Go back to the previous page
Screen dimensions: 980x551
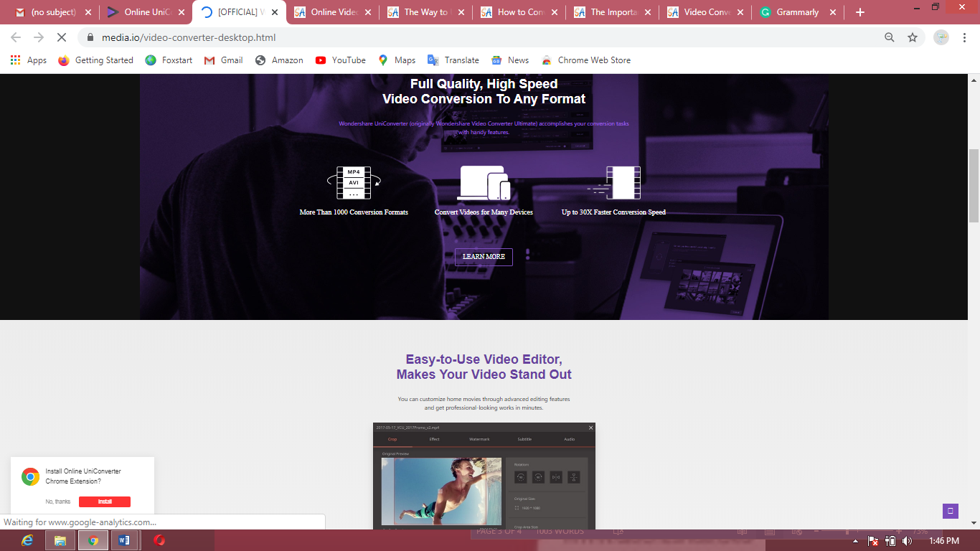pyautogui.click(x=16, y=37)
